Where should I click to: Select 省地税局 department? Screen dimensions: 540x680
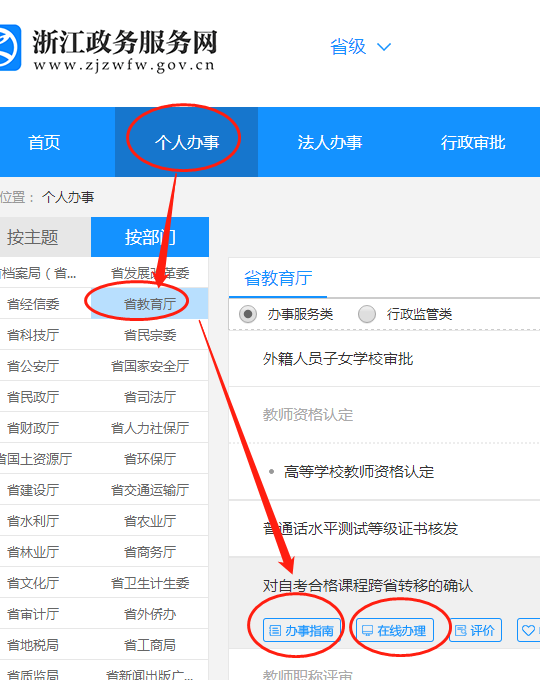tap(33, 645)
